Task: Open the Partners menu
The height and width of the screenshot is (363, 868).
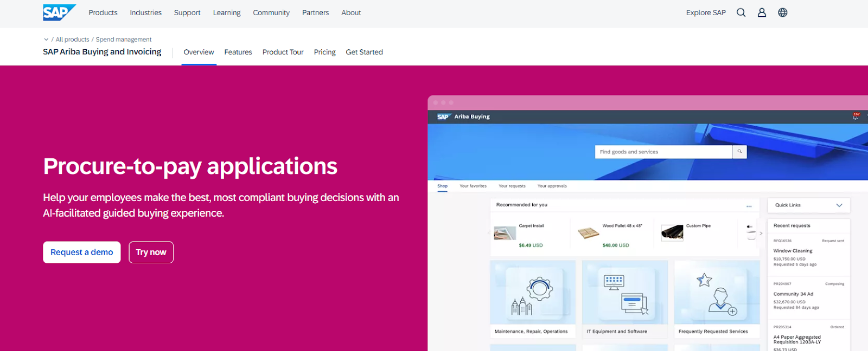Action: (x=316, y=12)
